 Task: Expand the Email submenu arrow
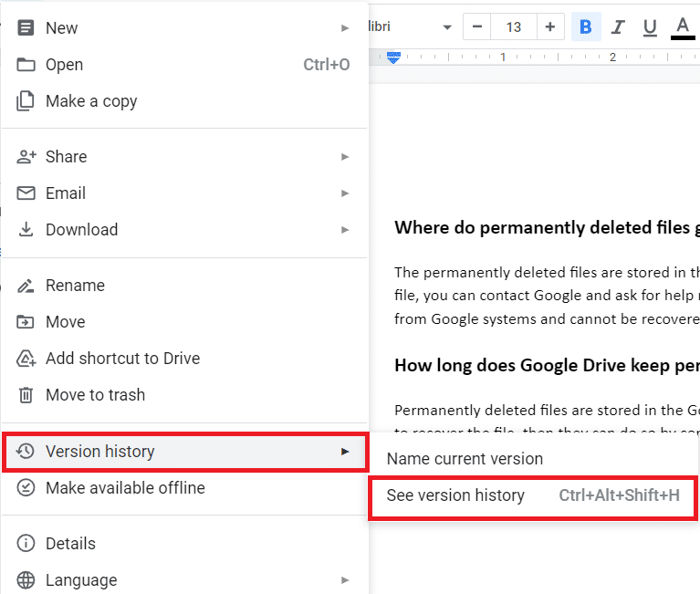pos(345,193)
